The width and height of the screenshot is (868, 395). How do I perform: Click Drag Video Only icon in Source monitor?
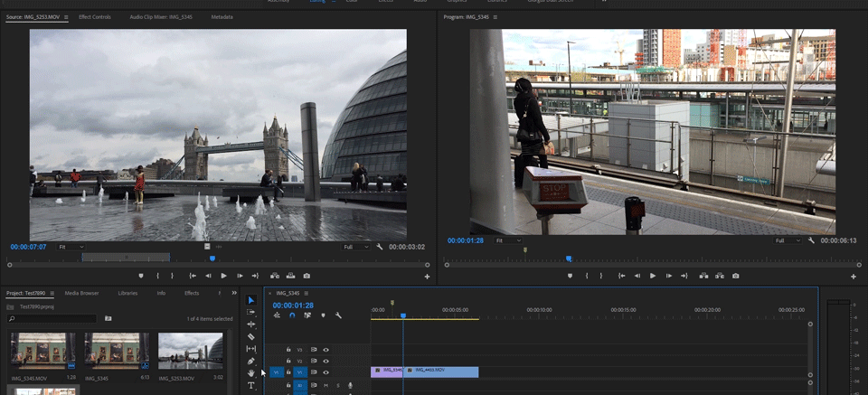207,246
